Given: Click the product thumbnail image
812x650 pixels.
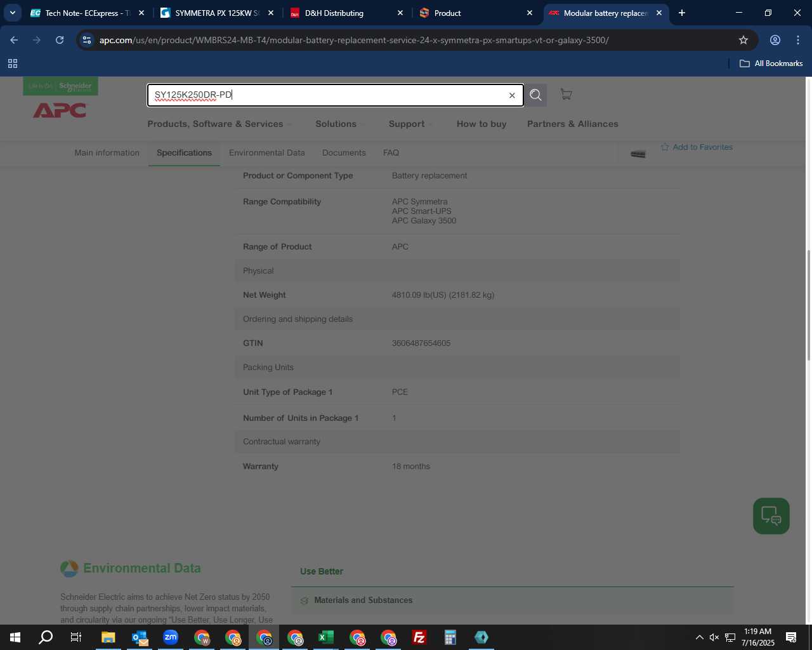Looking at the screenshot, I should (638, 153).
